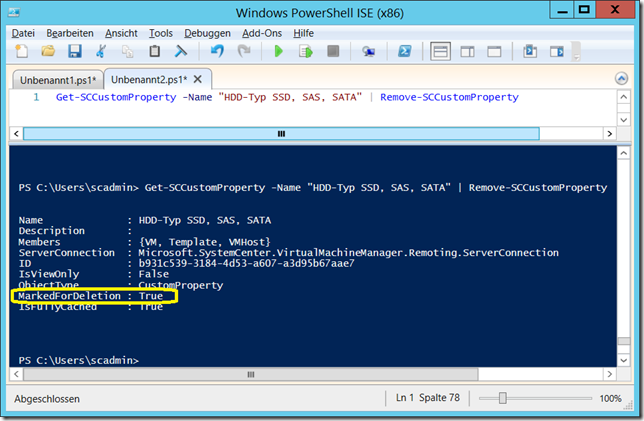Open a script with the folder icon
644x421 pixels.
(48, 51)
